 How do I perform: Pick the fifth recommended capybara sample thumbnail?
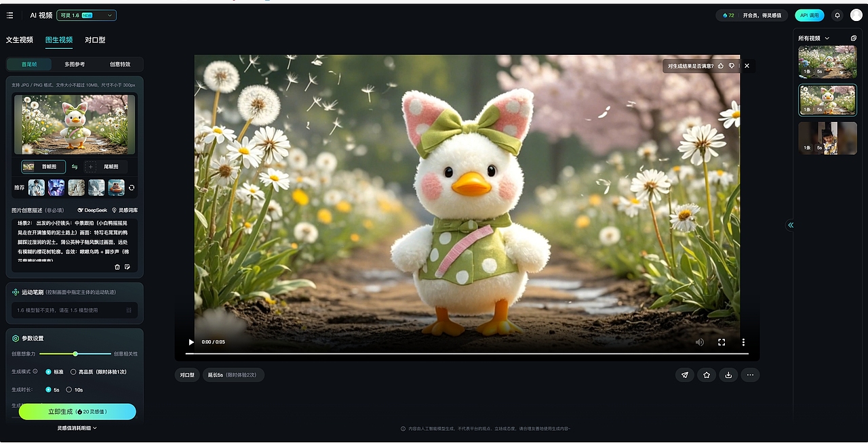tap(116, 188)
